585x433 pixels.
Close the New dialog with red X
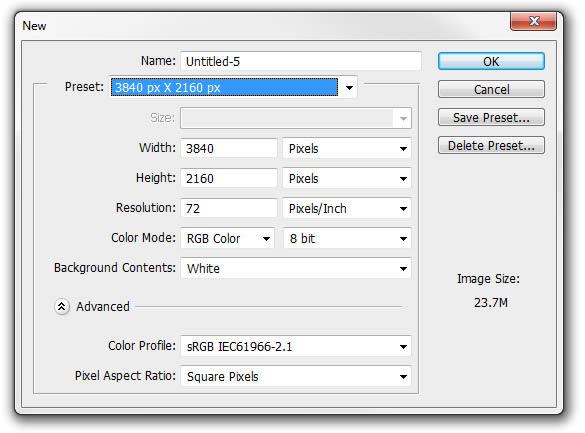pos(534,21)
